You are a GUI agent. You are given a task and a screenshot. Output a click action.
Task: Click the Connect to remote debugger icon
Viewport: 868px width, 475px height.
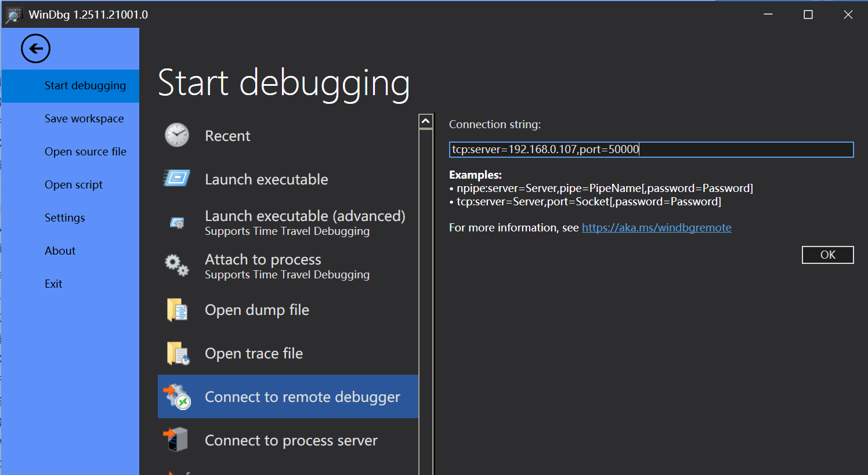[x=177, y=397]
